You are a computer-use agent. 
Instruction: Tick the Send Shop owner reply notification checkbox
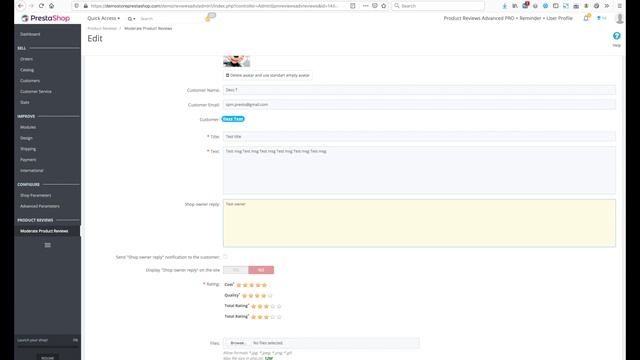click(225, 257)
